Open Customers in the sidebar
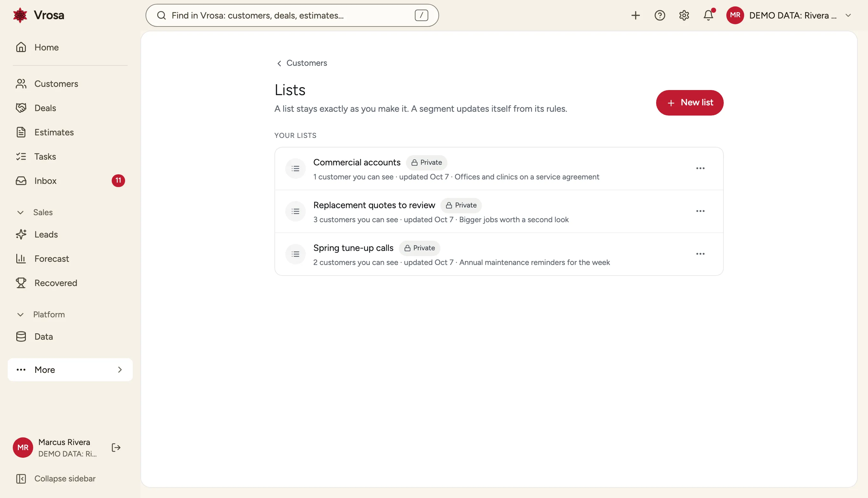The image size is (868, 498). [x=70, y=84]
